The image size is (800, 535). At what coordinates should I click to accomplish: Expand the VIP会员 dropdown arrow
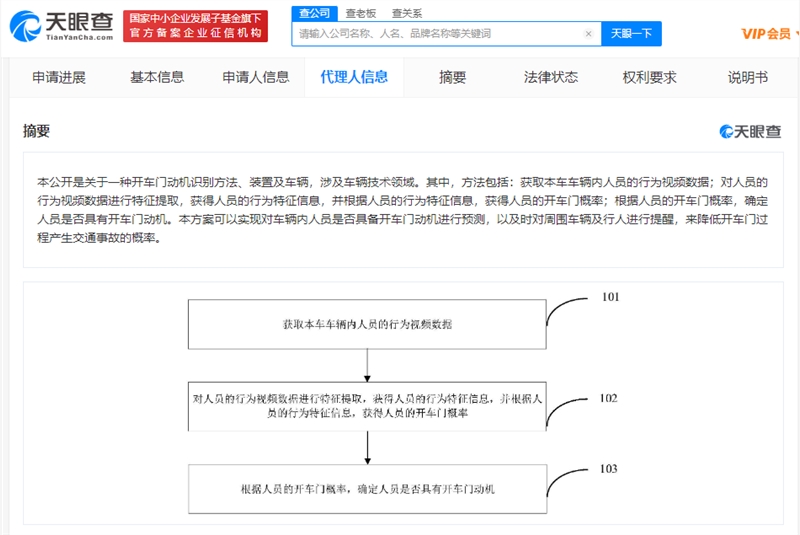click(797, 34)
